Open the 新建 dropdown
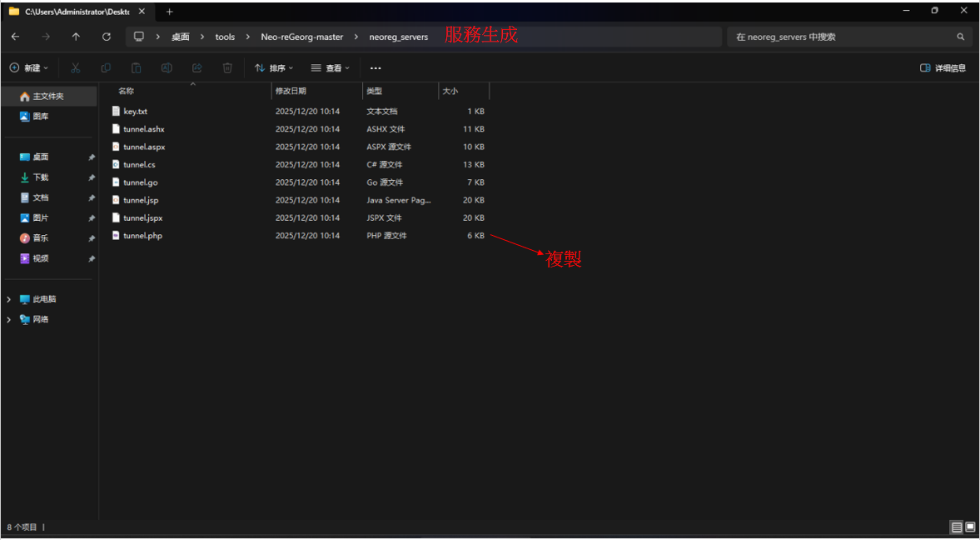The height and width of the screenshot is (540, 980). tap(29, 67)
